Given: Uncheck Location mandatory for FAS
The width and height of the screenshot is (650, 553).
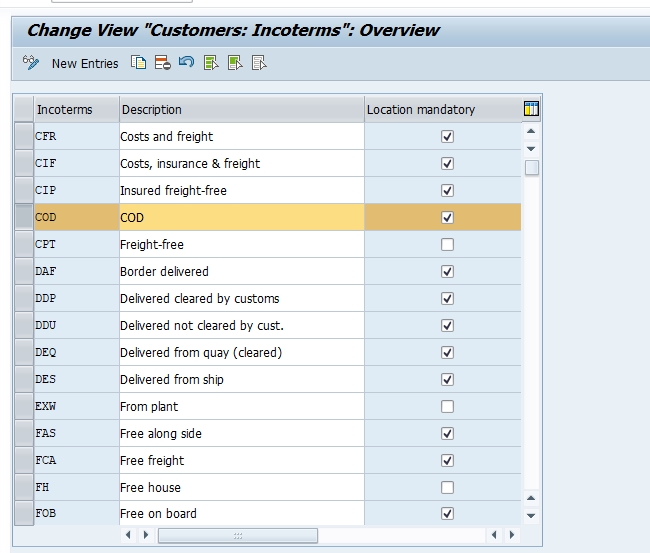Looking at the screenshot, I should tap(447, 434).
